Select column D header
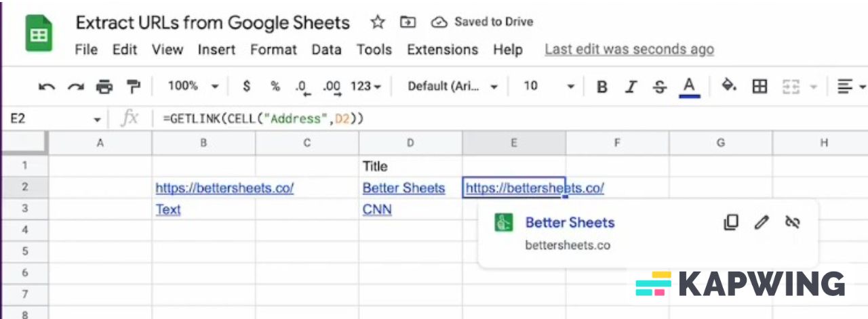The width and height of the screenshot is (868, 319). pyautogui.click(x=411, y=143)
